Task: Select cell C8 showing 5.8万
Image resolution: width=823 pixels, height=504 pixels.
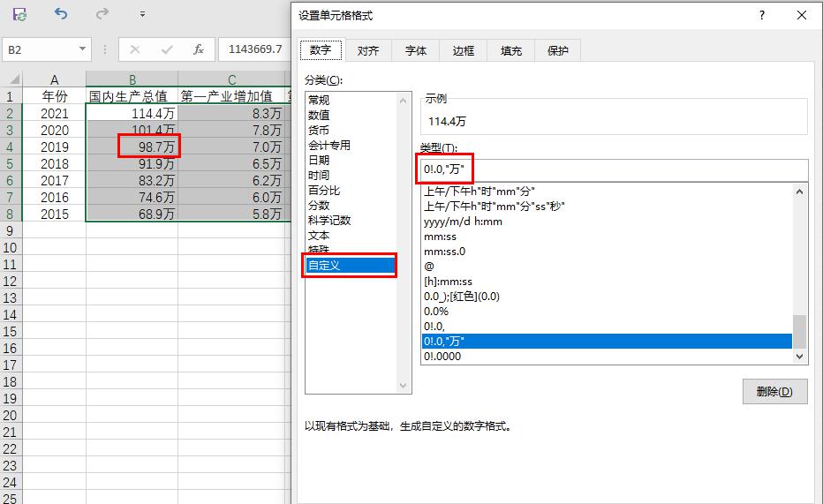Action: click(x=232, y=214)
